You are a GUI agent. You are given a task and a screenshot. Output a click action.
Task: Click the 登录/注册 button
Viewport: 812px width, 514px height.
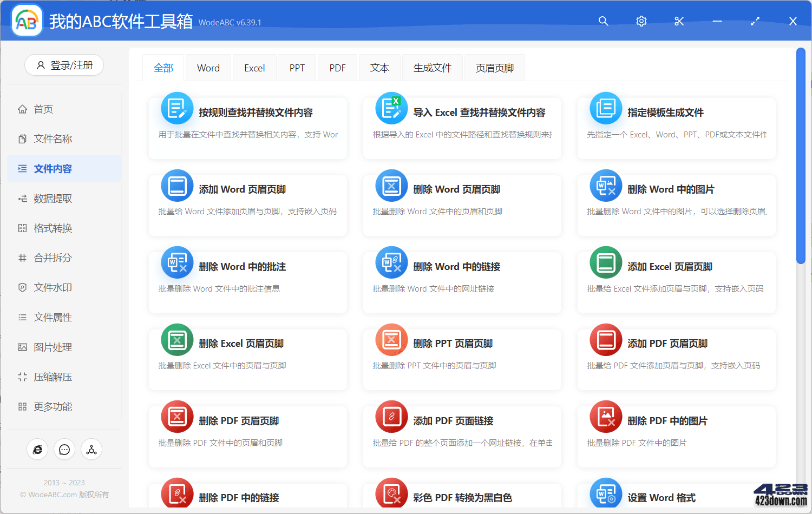pyautogui.click(x=64, y=65)
